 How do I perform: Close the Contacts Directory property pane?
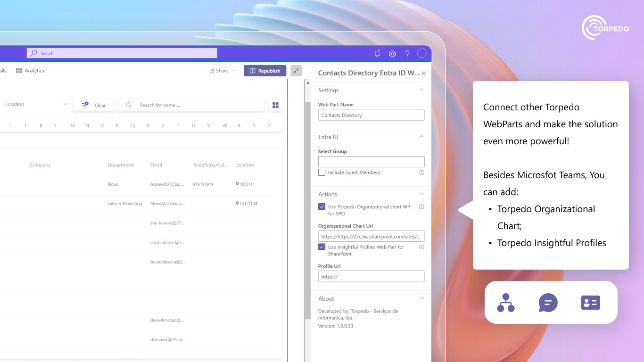tap(423, 74)
